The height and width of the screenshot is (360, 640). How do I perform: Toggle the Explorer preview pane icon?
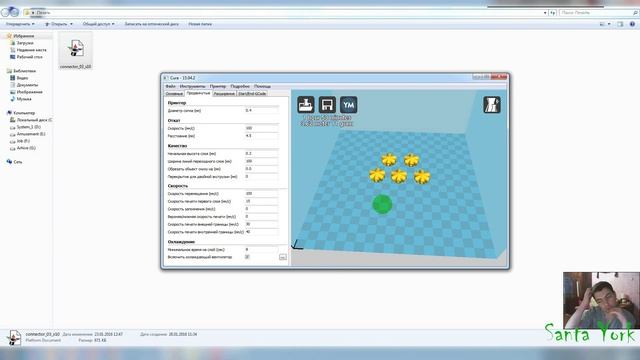click(620, 24)
